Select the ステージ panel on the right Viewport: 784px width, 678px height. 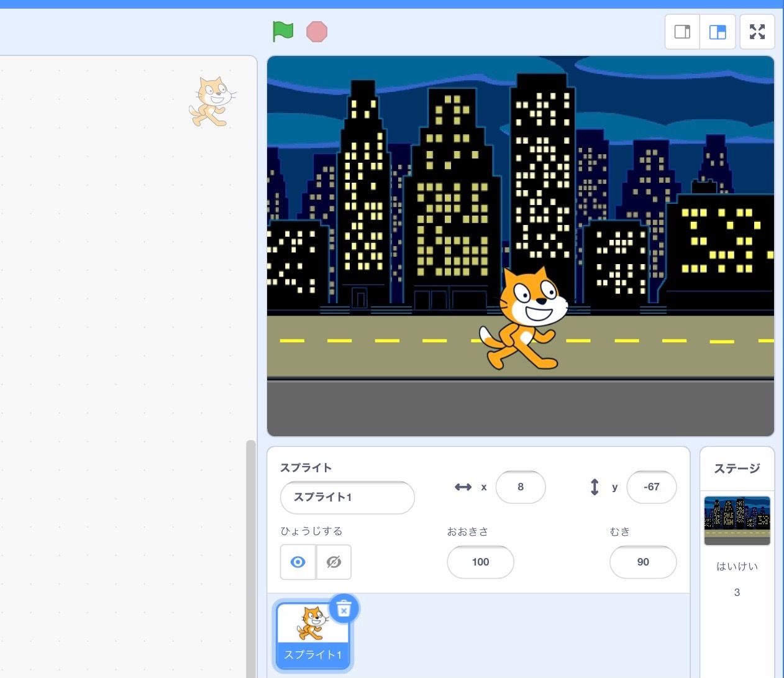point(737,469)
